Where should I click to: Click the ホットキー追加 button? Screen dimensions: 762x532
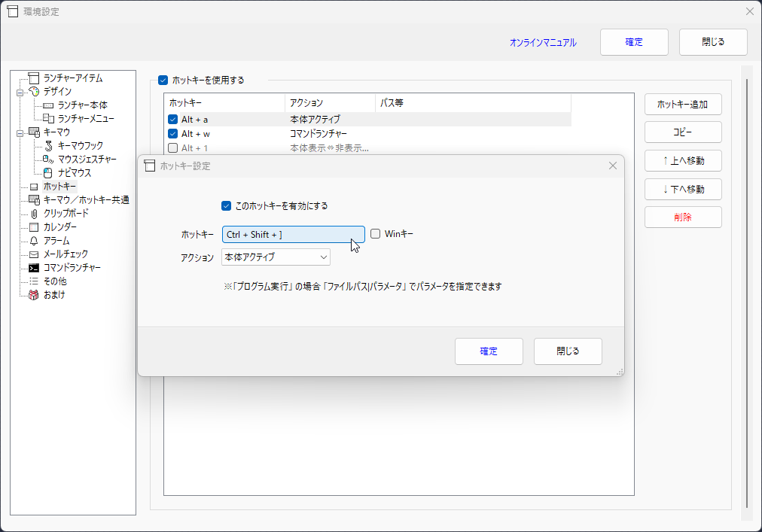point(683,105)
